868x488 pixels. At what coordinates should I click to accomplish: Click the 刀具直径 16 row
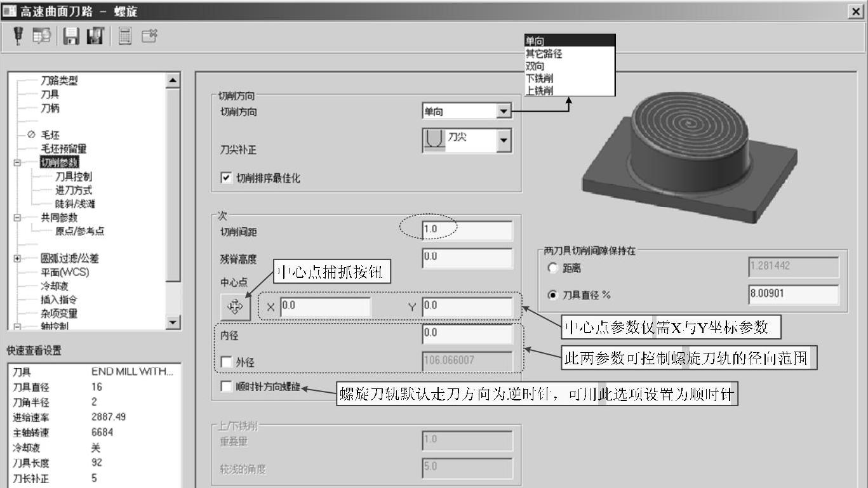93,387
